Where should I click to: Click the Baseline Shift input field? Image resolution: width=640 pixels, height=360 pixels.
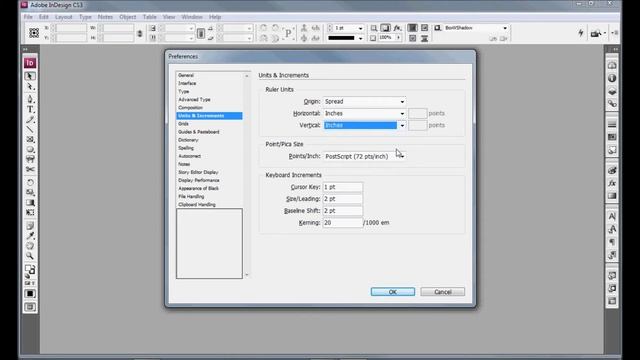[x=342, y=211]
